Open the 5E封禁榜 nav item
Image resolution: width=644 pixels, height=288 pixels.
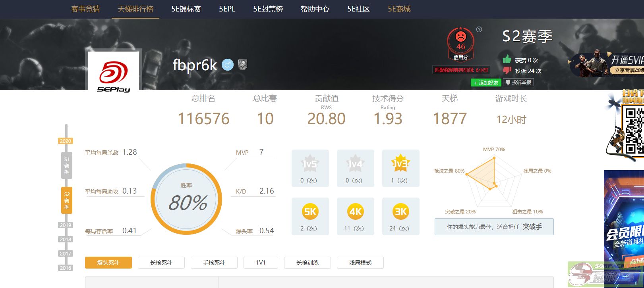(x=268, y=9)
